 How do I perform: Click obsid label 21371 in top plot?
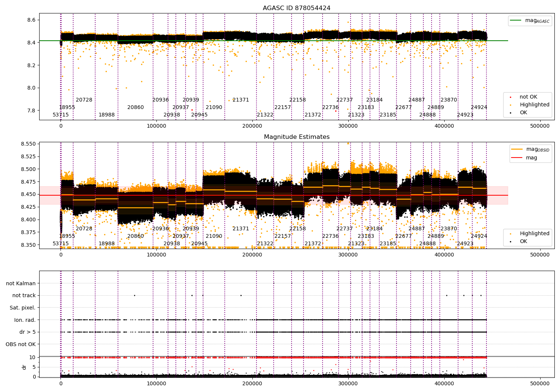coord(241,100)
